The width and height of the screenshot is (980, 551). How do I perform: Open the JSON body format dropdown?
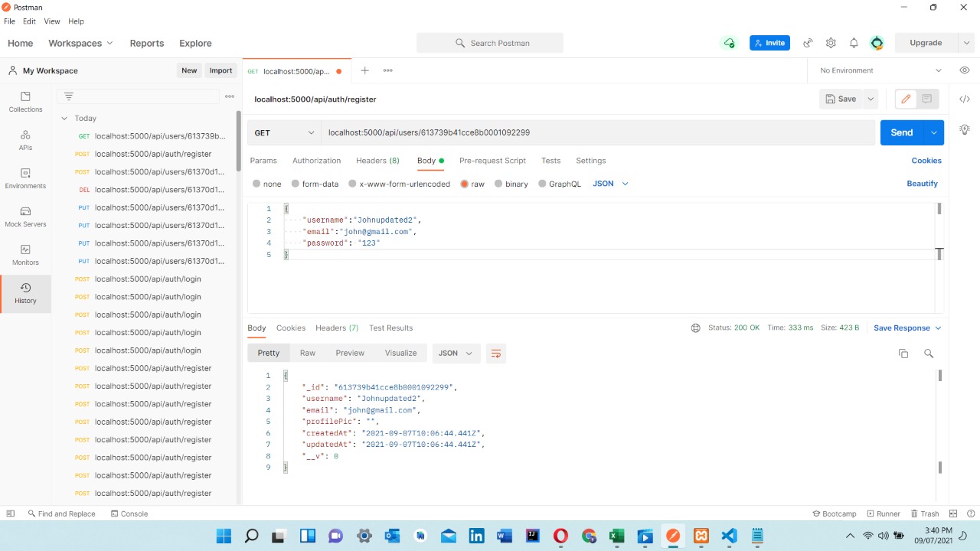[x=610, y=184]
